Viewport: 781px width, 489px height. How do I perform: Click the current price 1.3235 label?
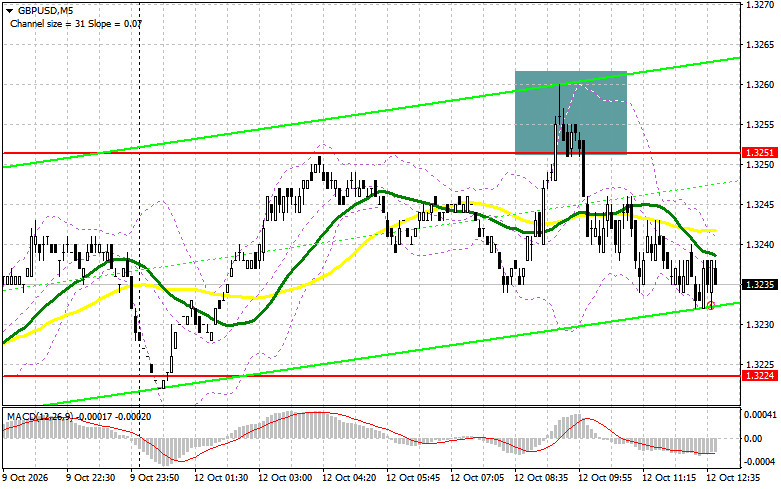(760, 285)
